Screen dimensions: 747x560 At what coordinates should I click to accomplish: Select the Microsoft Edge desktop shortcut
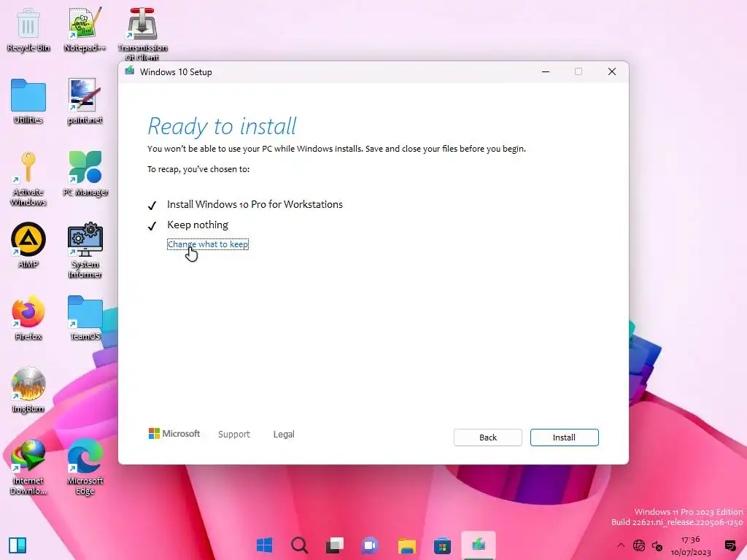point(85,467)
